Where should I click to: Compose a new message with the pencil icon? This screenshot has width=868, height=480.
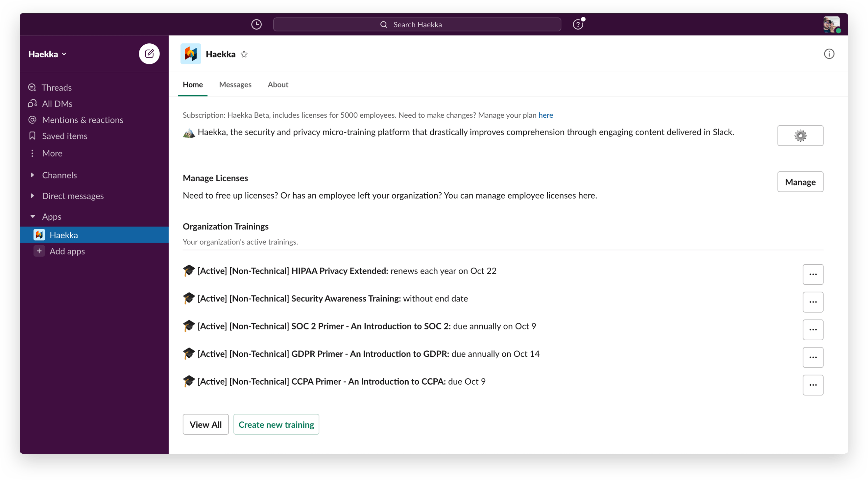(149, 54)
